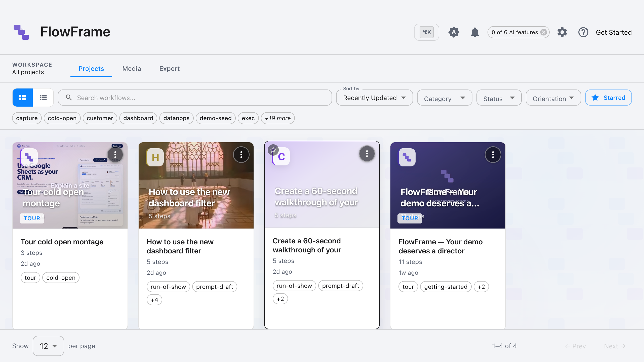The width and height of the screenshot is (644, 362).
Task: Open more options on Tour cold open montage
Action: pyautogui.click(x=115, y=155)
